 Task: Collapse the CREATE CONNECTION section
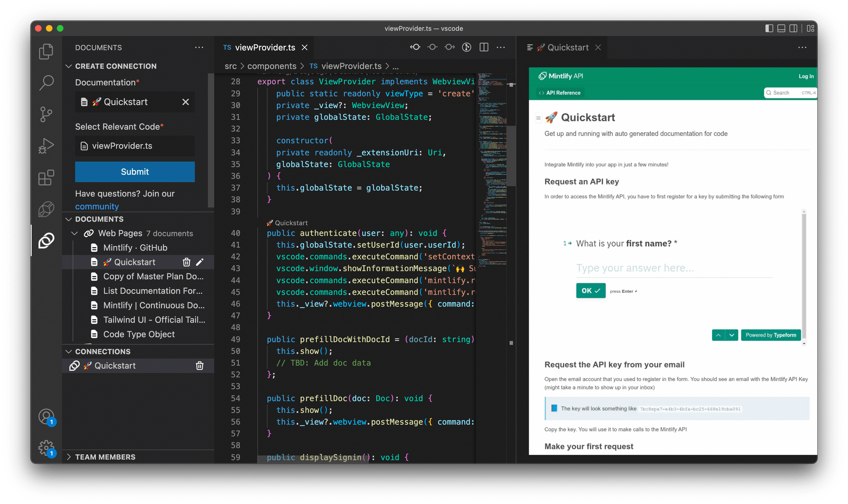coord(69,66)
